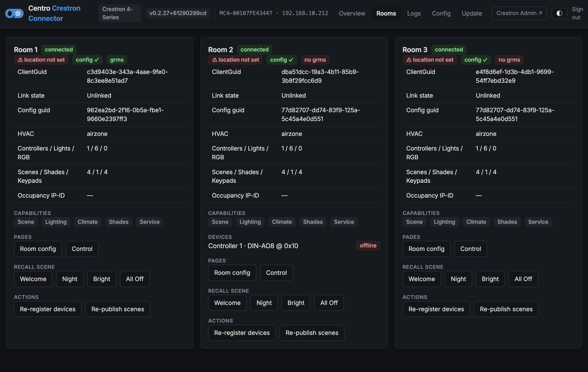Click Room 3 location not set warning
The image size is (588, 372).
click(430, 60)
